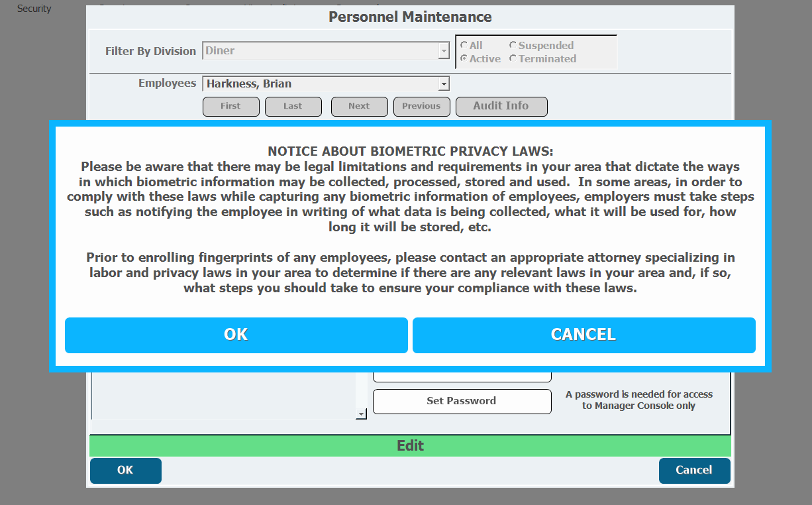Click Cancel at bottom of Personnel Maintenance

(694, 471)
